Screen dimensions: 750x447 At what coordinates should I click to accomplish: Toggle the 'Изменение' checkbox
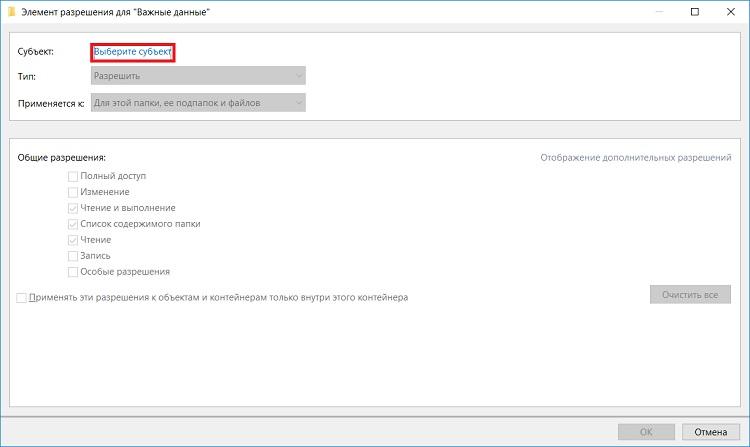[x=73, y=192]
